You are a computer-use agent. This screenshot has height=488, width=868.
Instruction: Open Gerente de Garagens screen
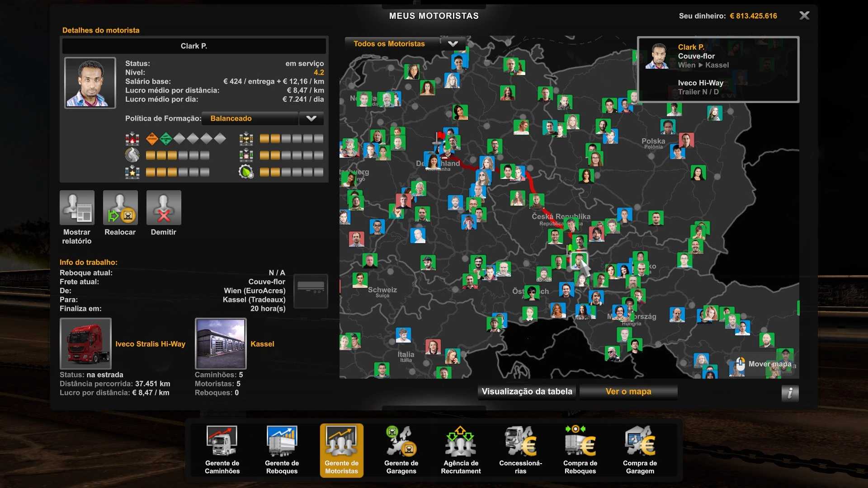[x=401, y=450]
